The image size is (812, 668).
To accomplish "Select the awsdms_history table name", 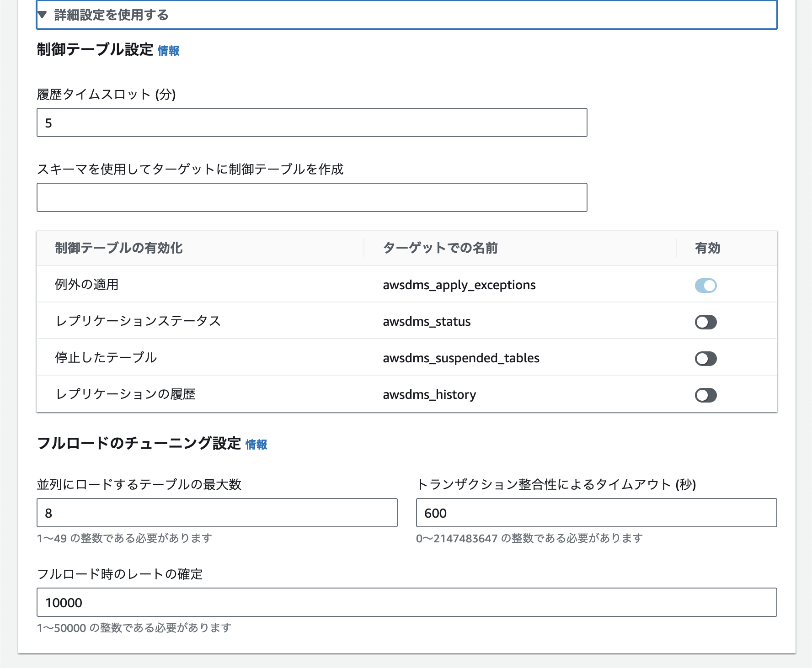I will [x=429, y=395].
